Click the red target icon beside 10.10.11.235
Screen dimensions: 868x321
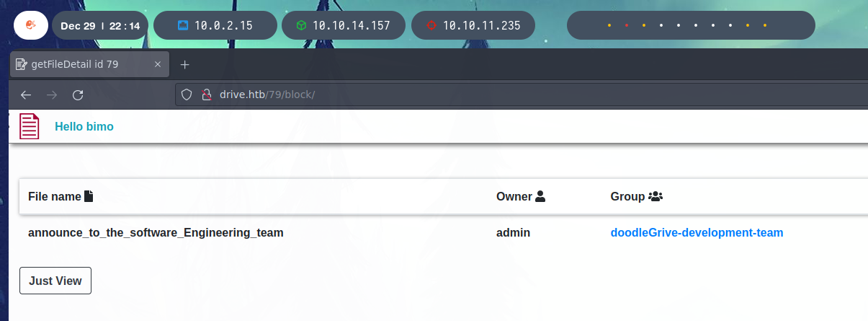[x=431, y=25]
